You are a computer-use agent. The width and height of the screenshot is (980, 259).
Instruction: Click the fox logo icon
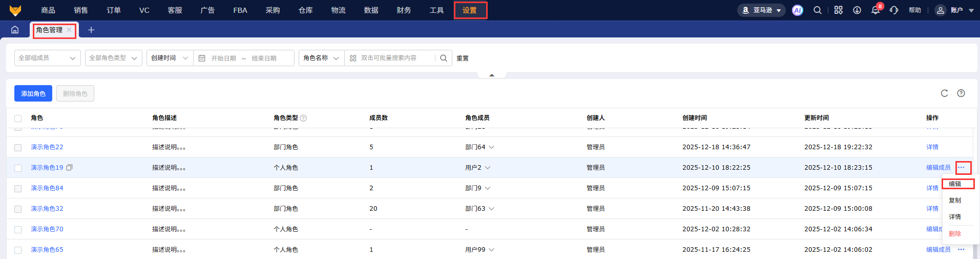(x=15, y=10)
